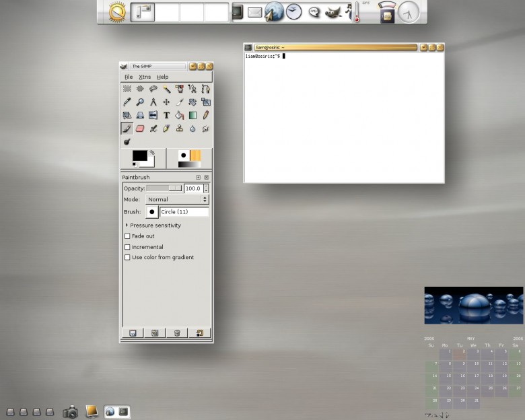Screen dimensions: 525x420
Task: Click the Restore options from button
Action: [155, 333]
